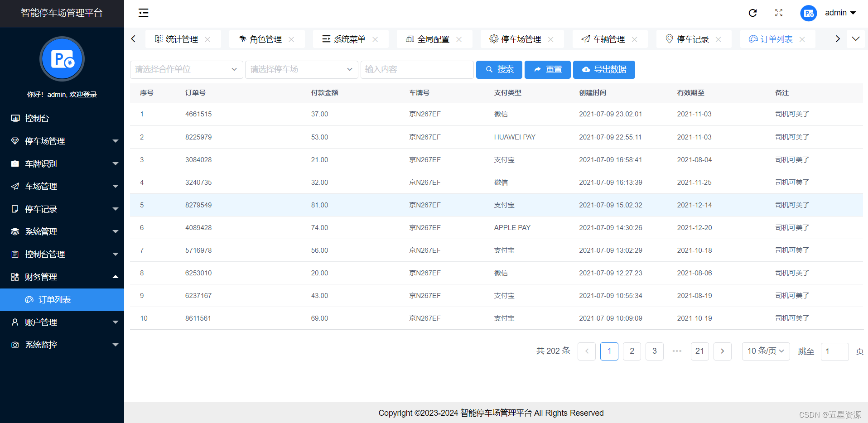Expand the 停车场管理 sidebar menu
Viewport: 868px width, 423px height.
pos(62,141)
